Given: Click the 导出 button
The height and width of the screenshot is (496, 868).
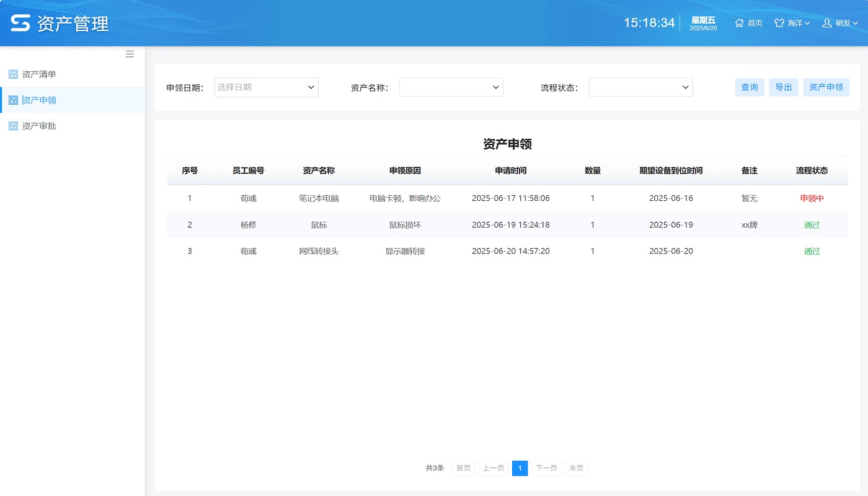Looking at the screenshot, I should click(x=784, y=87).
